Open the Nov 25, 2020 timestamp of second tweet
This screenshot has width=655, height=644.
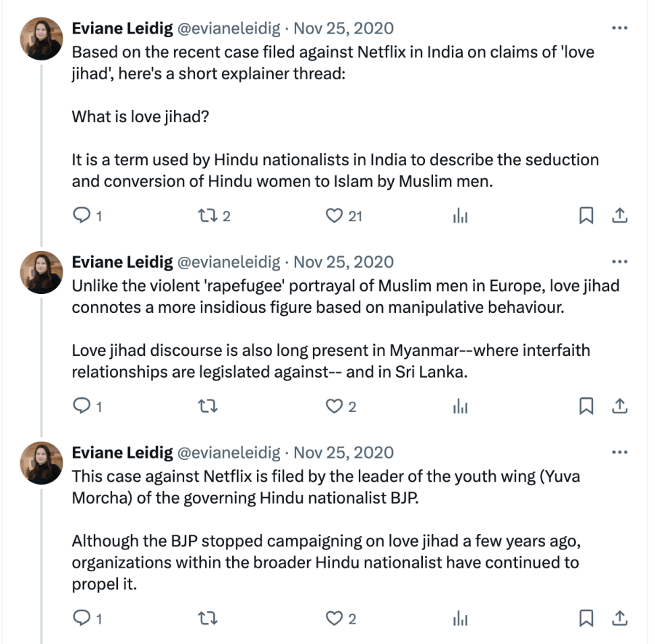344,262
